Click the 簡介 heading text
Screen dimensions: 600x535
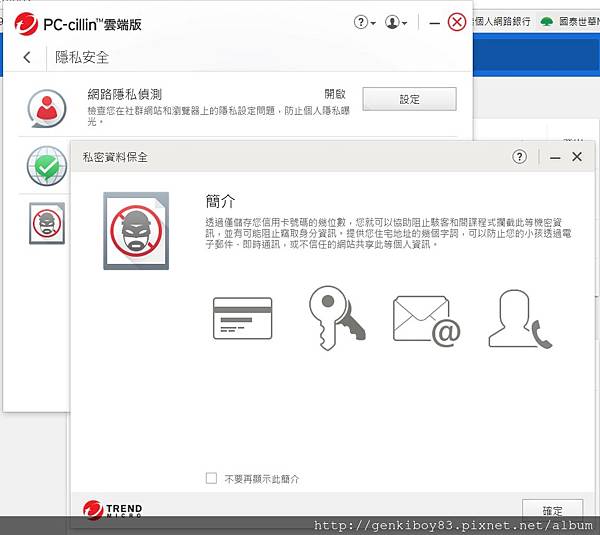tap(220, 201)
